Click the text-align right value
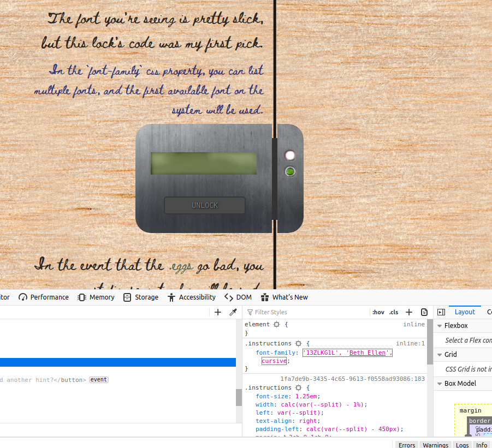This screenshot has width=492, height=448. pyautogui.click(x=308, y=421)
